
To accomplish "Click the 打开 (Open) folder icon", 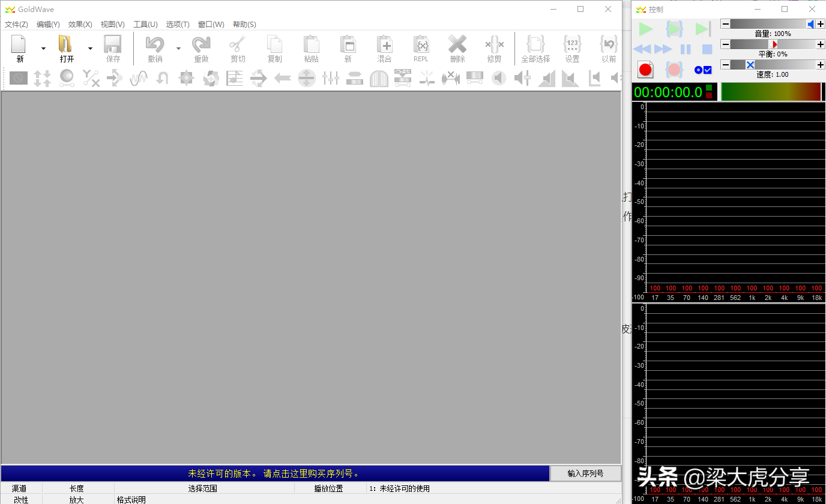I will 65,44.
